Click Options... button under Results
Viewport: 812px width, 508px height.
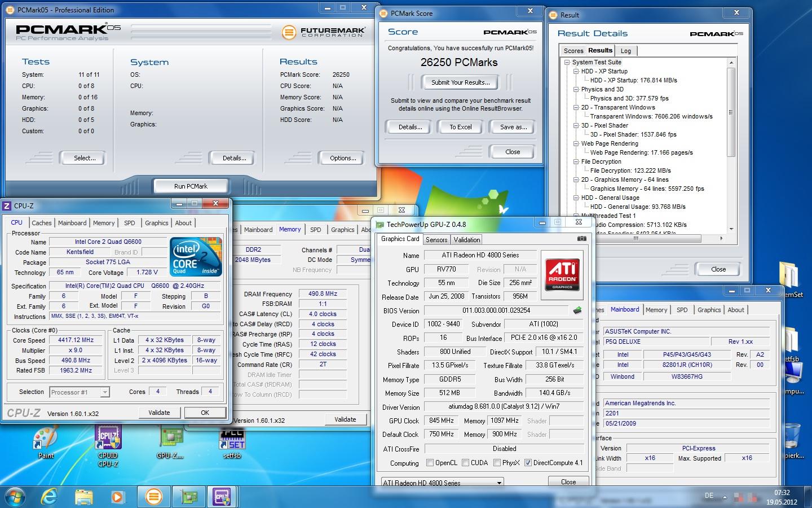(343, 158)
